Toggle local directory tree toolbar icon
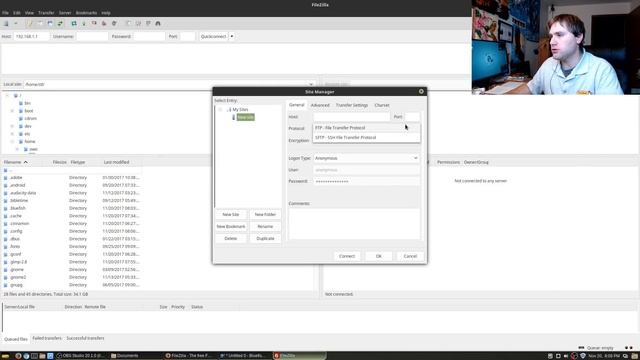Screen dimensions: 640x360 (x=40, y=23)
